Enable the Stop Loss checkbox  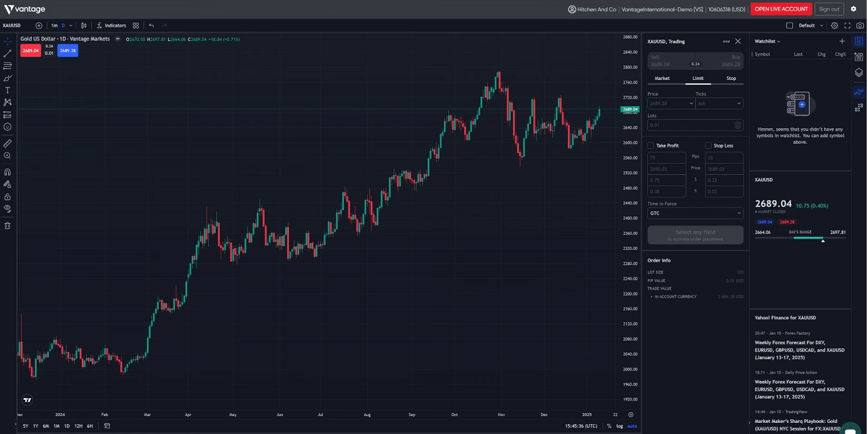point(707,145)
